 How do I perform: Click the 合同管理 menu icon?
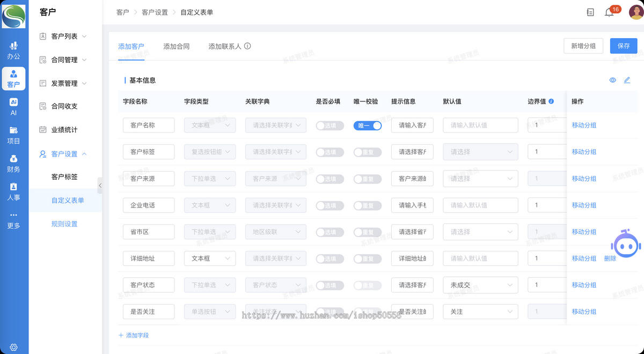pyautogui.click(x=43, y=60)
